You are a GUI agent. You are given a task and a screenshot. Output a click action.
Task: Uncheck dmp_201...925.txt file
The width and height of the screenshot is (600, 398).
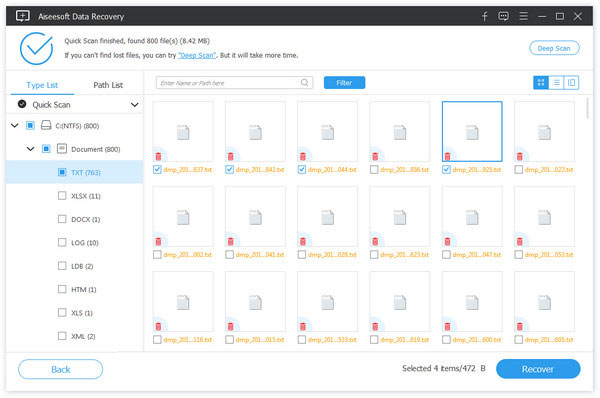point(446,170)
